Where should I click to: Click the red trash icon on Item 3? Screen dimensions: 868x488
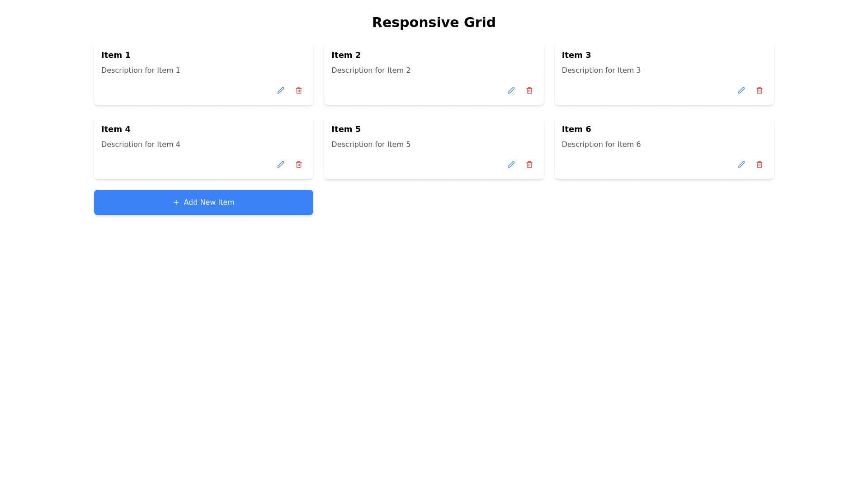(759, 90)
